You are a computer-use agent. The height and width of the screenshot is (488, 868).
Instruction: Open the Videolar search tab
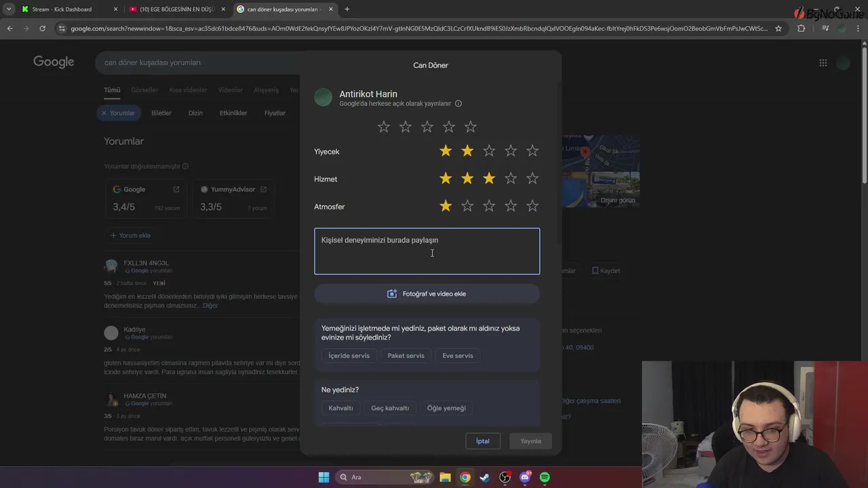(231, 90)
